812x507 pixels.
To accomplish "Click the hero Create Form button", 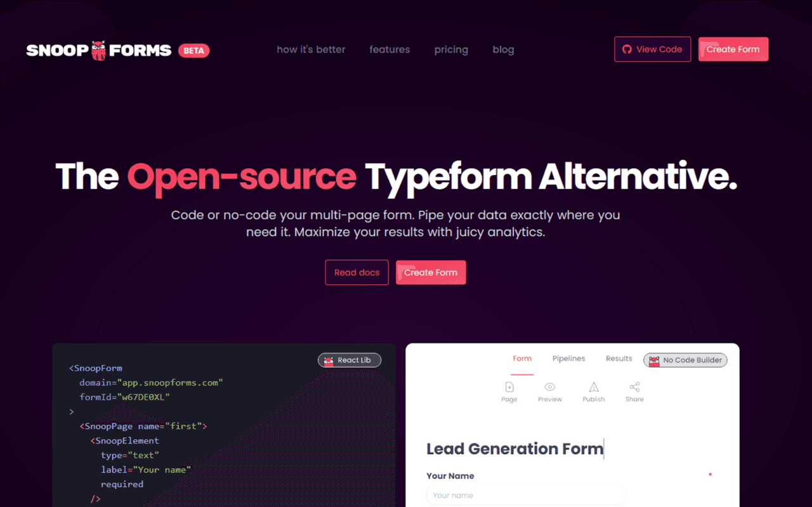I will pos(431,272).
